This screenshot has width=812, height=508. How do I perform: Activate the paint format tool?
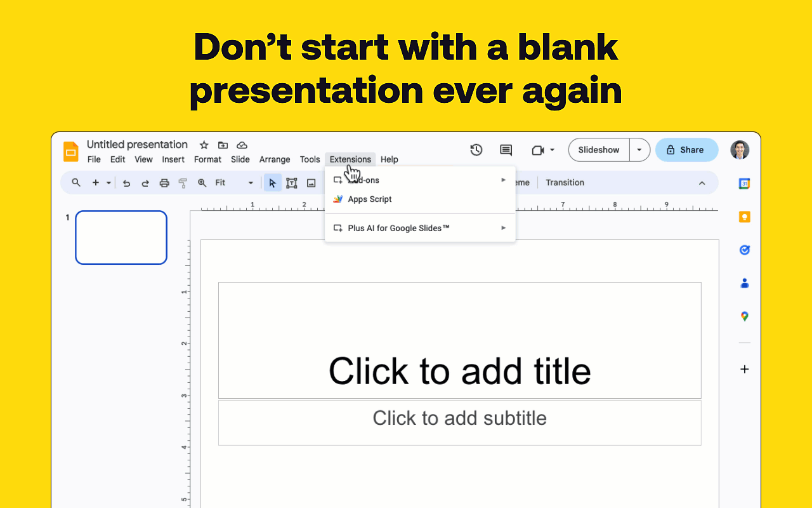coord(183,183)
